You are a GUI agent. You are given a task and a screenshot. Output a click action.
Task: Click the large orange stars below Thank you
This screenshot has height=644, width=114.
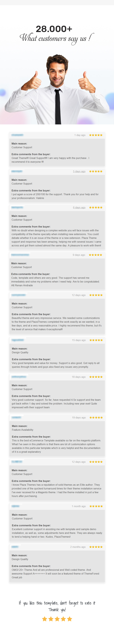point(57,619)
